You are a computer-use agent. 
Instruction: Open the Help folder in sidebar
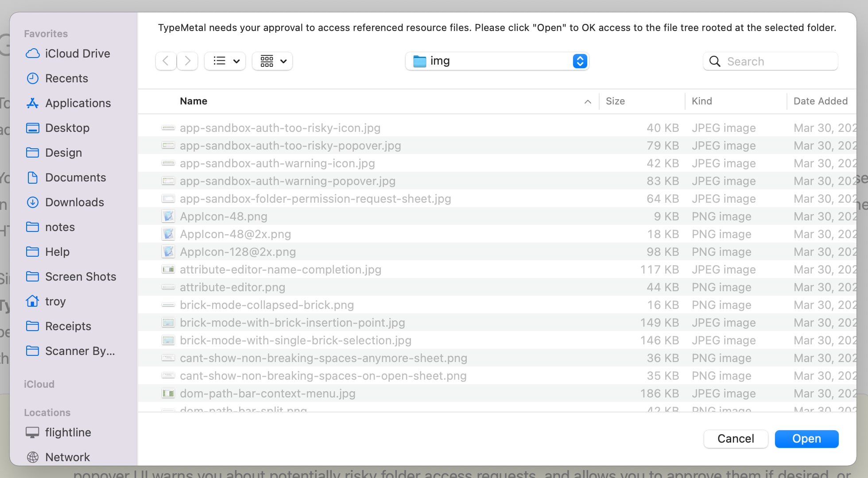click(48, 252)
